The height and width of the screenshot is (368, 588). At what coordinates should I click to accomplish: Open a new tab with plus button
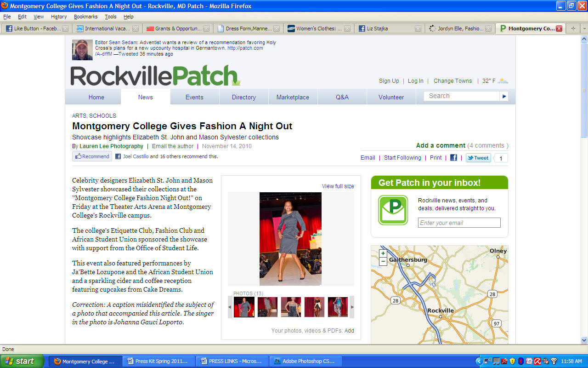coord(573,29)
